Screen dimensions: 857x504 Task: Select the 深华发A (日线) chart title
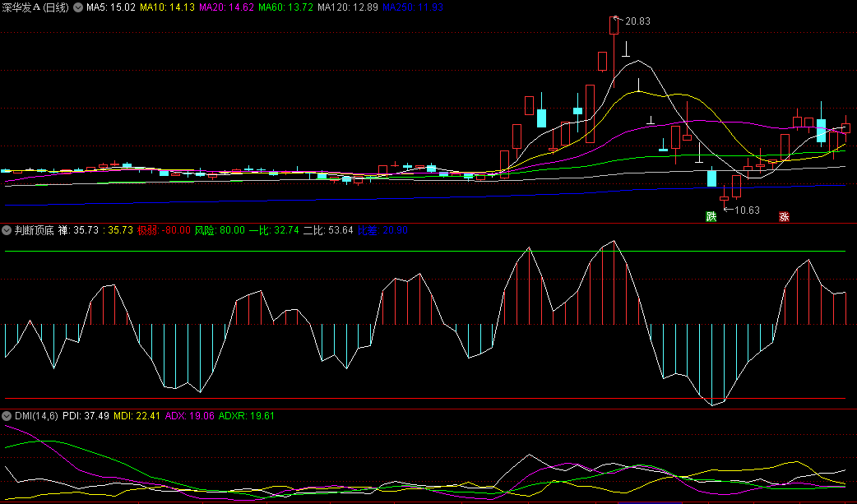click(35, 7)
